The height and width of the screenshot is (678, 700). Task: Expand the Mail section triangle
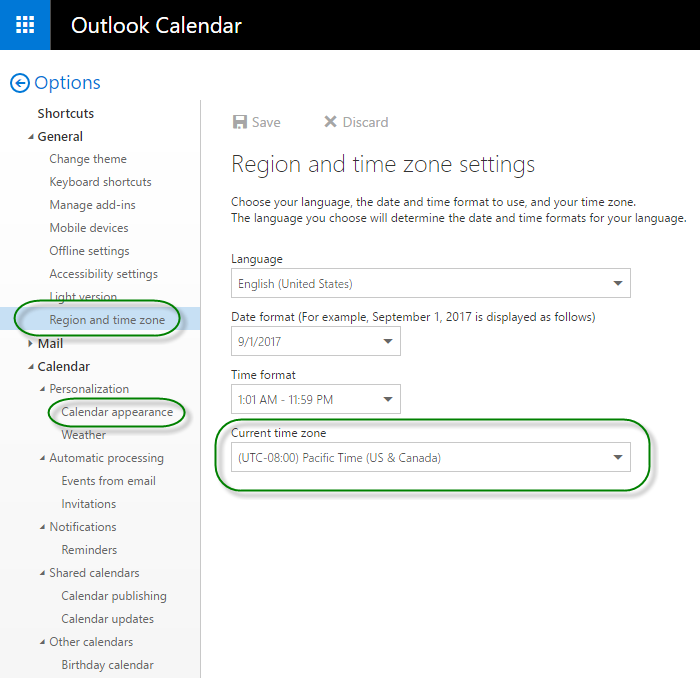click(30, 344)
